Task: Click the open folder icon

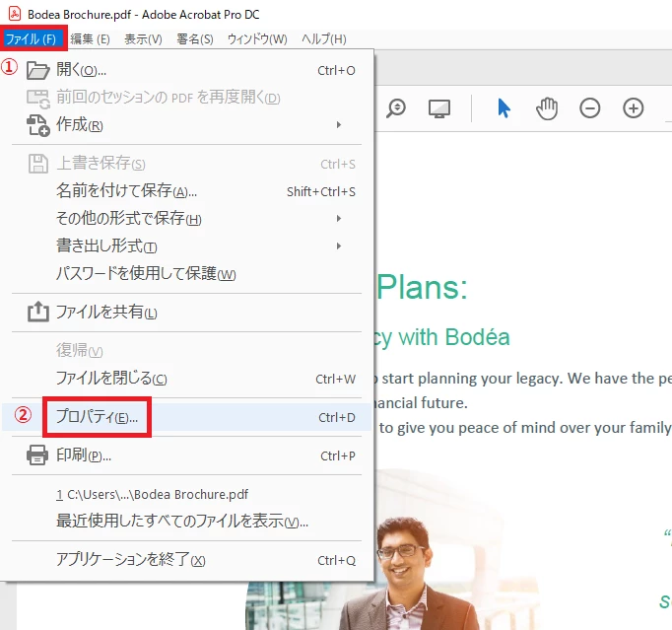Action: (38, 70)
